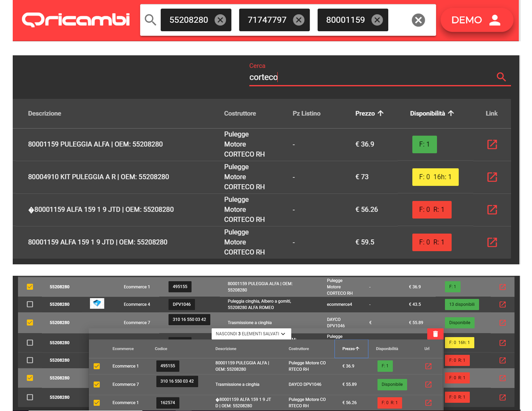Uncheck saved item Ecommerce 1 495155 in the popup
The width and height of the screenshot is (532, 411).
(97, 366)
